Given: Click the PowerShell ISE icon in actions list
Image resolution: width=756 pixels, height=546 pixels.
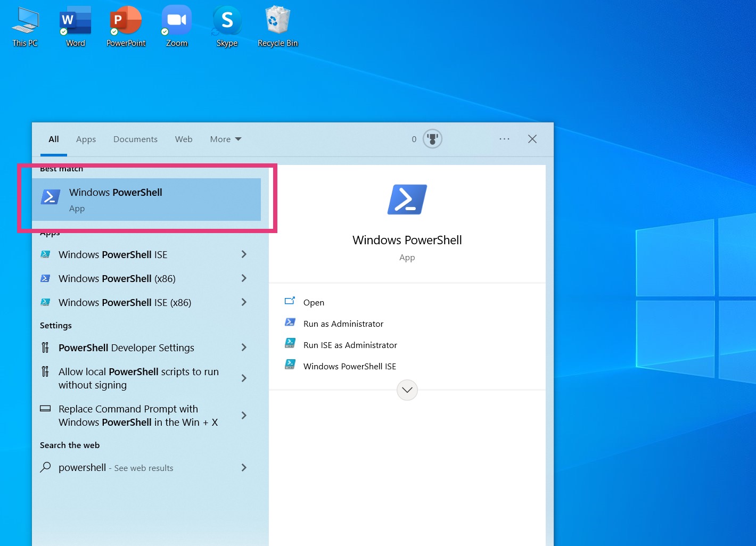Looking at the screenshot, I should click(x=290, y=365).
